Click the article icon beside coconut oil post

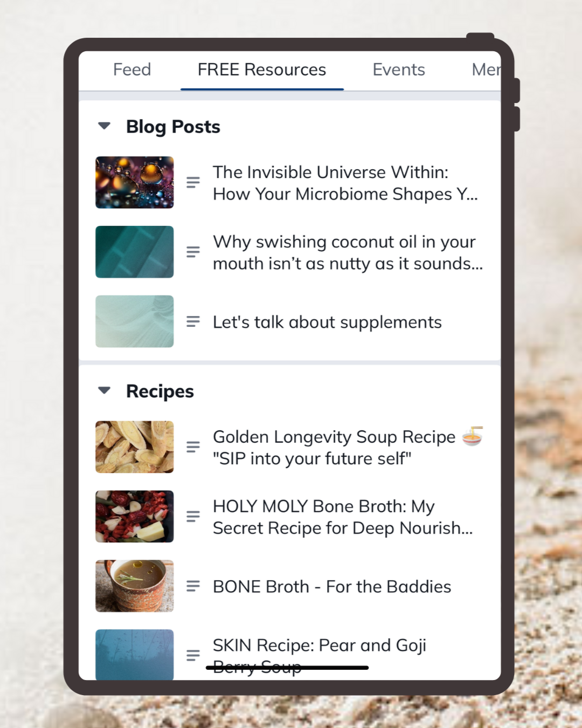click(193, 252)
